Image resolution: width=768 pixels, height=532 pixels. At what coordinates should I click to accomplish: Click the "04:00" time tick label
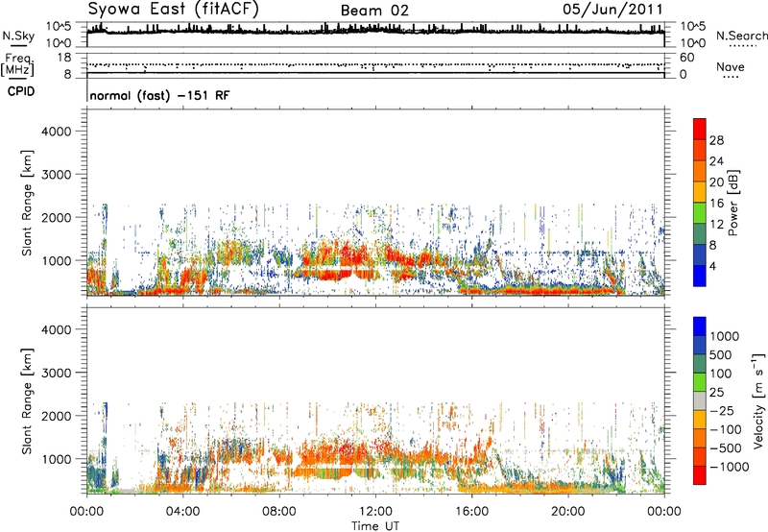[x=182, y=512]
